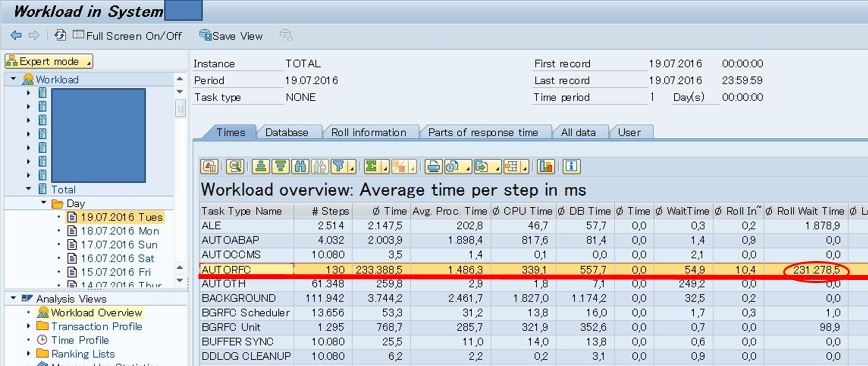The image size is (868, 366).
Task: Click the # Steps column header
Action: click(x=323, y=211)
